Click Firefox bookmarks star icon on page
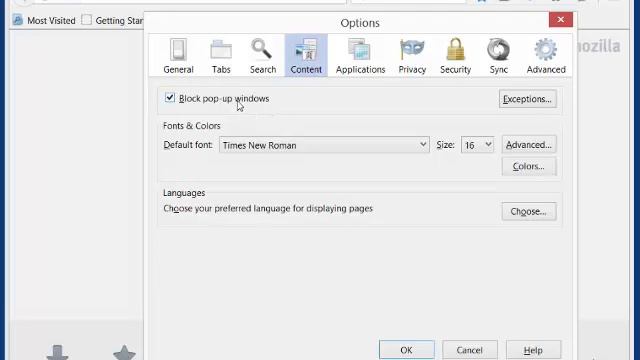Image resolution: width=640 pixels, height=360 pixels. [x=124, y=353]
